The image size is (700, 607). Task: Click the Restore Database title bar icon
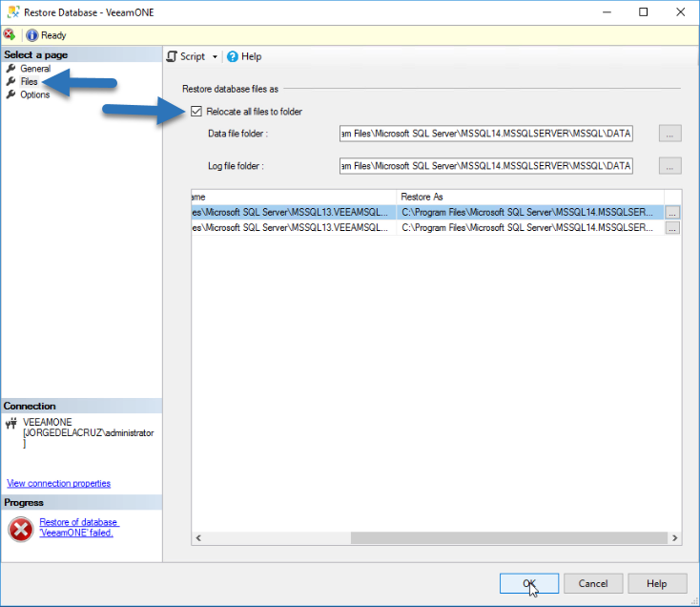tap(13, 12)
